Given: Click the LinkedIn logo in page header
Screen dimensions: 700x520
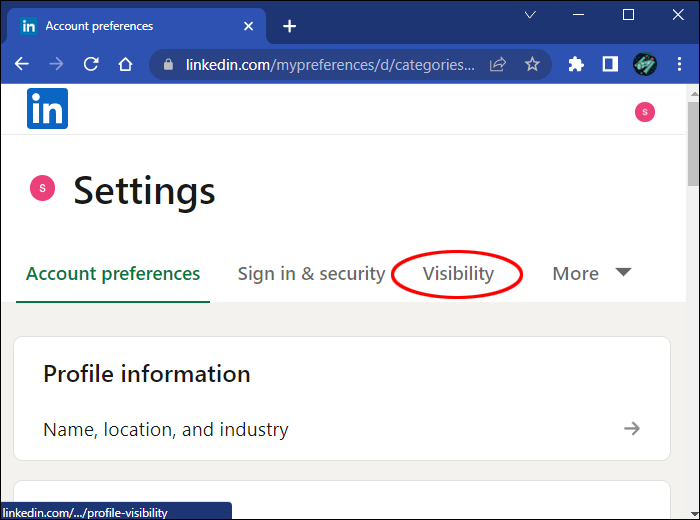Looking at the screenshot, I should point(47,108).
